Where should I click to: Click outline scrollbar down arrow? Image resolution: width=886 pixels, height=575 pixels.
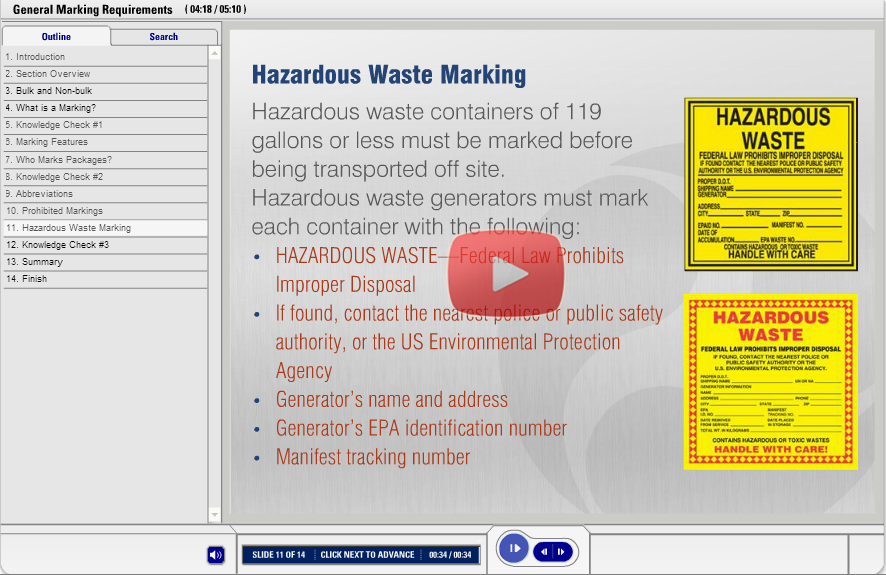[x=214, y=515]
